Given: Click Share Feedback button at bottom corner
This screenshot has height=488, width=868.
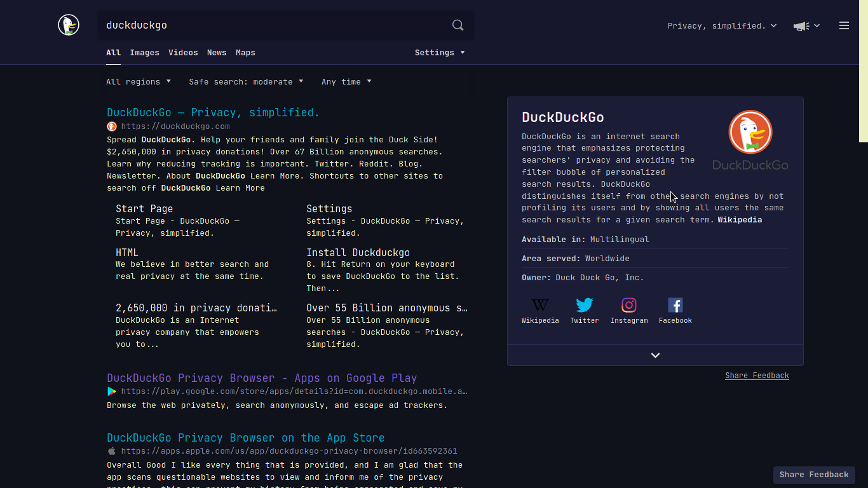Looking at the screenshot, I should point(814,475).
